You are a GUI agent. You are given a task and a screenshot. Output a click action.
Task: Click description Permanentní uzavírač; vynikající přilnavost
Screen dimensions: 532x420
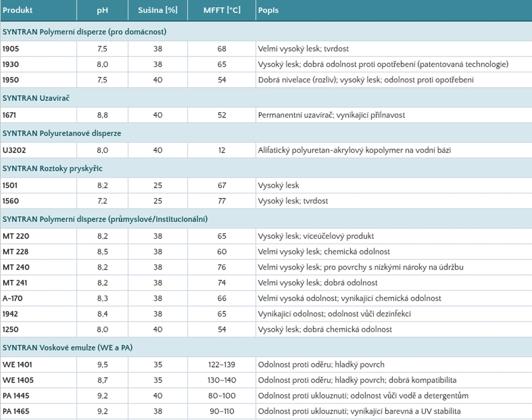tap(332, 115)
